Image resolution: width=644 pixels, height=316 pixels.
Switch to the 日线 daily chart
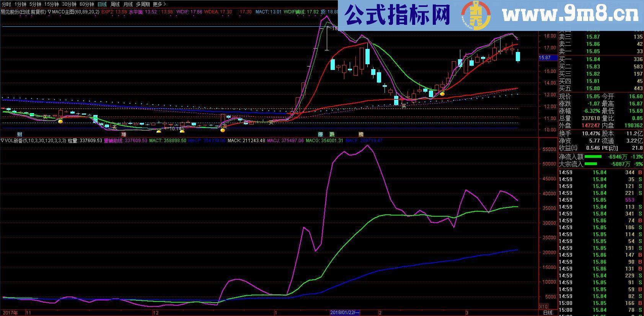pyautogui.click(x=102, y=4)
